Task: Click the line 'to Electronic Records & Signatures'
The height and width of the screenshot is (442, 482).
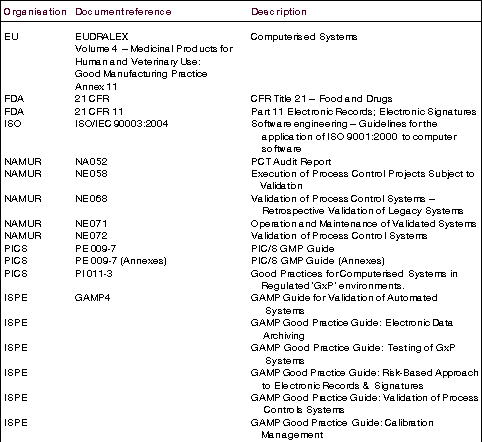Action: [342, 386]
